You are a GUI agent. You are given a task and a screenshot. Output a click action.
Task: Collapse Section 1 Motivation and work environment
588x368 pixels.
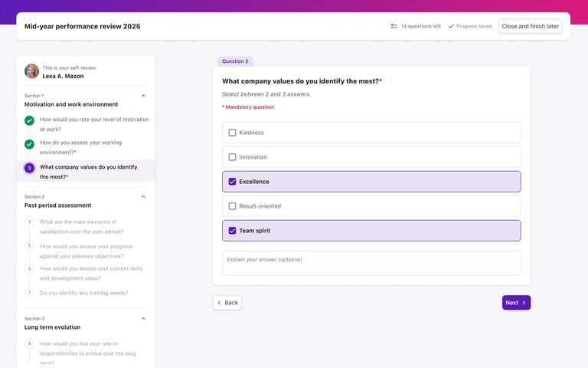[x=143, y=96]
